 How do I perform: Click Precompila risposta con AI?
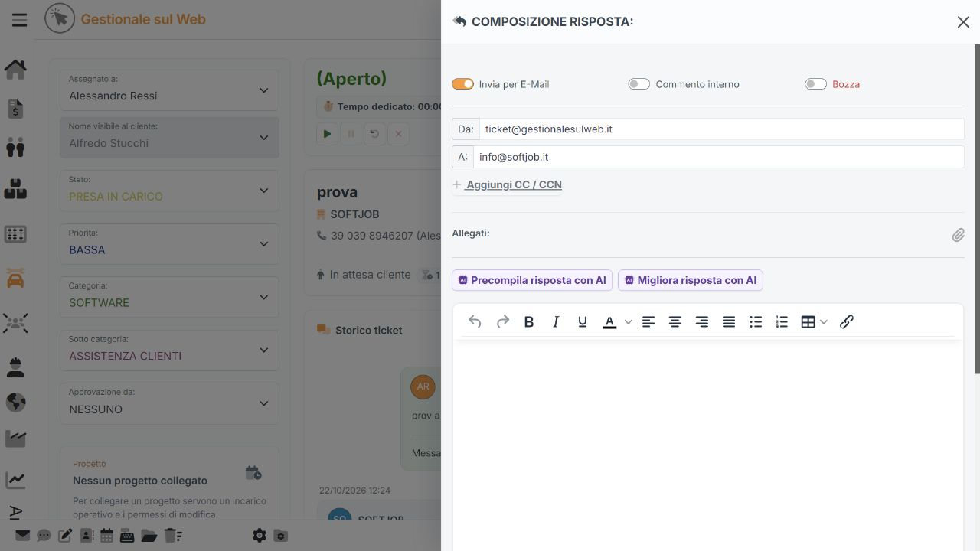point(532,280)
